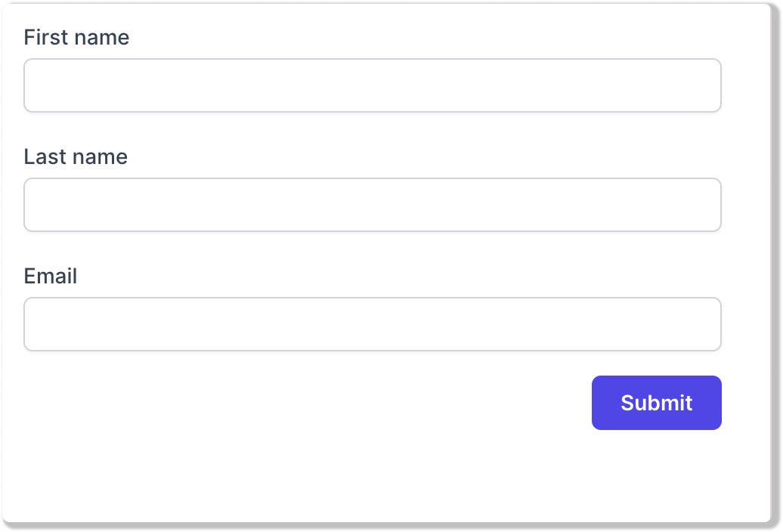Click inside the First name input field
Screen dimensions: 783x532
tap(372, 85)
